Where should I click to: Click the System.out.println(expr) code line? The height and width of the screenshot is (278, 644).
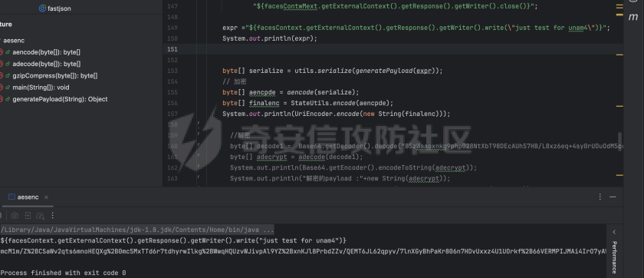click(x=270, y=38)
